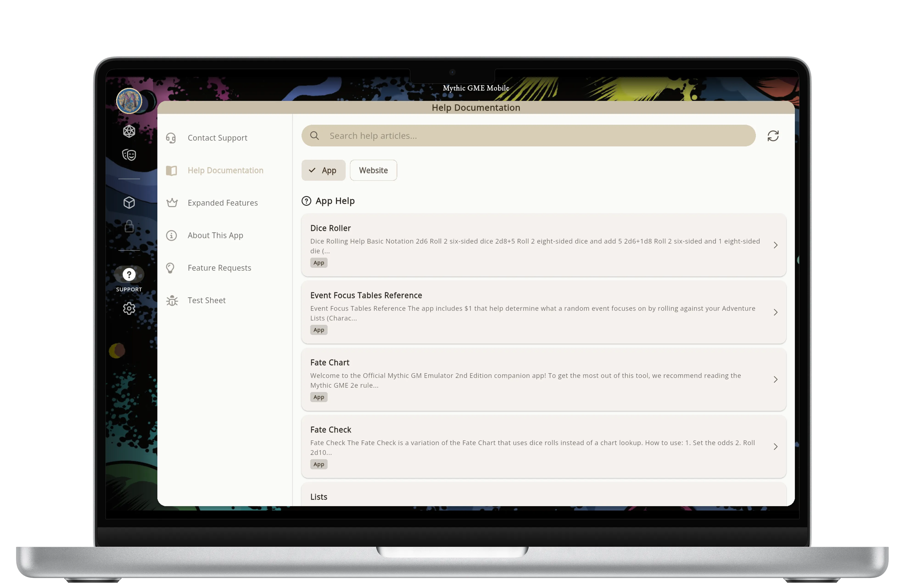The height and width of the screenshot is (588, 905).
Task: Go to Contact Support
Action: point(217,138)
